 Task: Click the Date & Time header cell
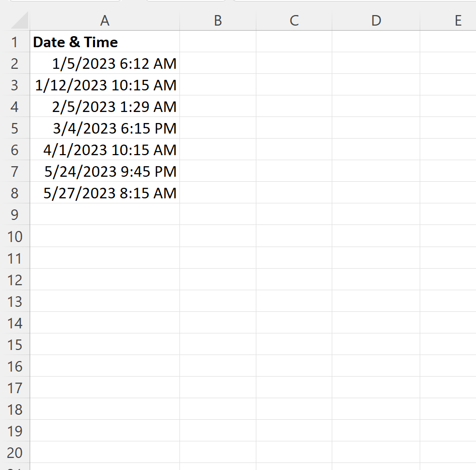pos(105,42)
